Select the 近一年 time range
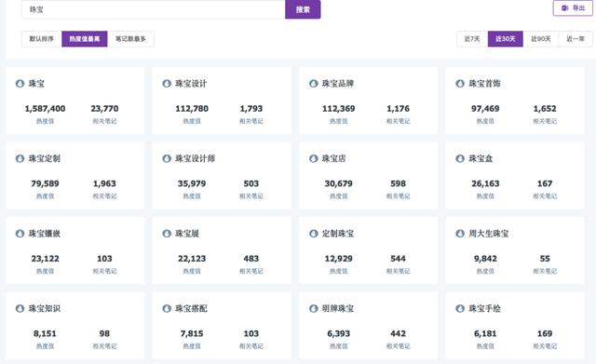The image size is (596, 364). (x=576, y=39)
